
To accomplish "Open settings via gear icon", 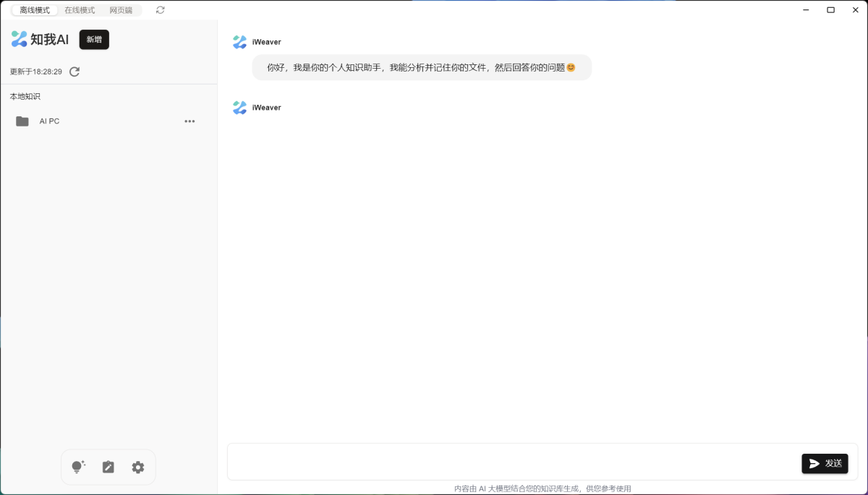I will pos(138,468).
